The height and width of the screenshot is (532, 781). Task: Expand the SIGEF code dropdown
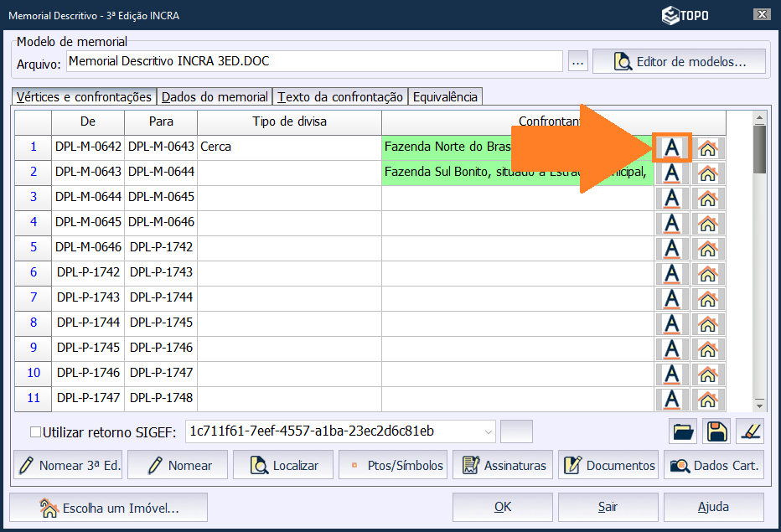pos(489,431)
